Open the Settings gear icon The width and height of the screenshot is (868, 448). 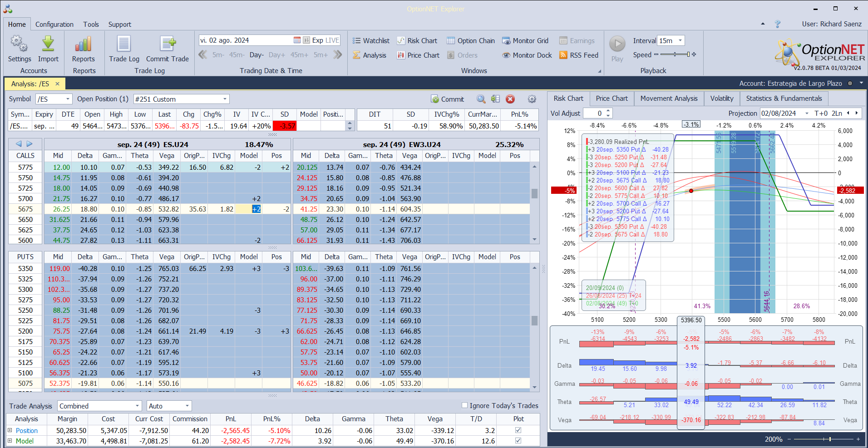(19, 44)
